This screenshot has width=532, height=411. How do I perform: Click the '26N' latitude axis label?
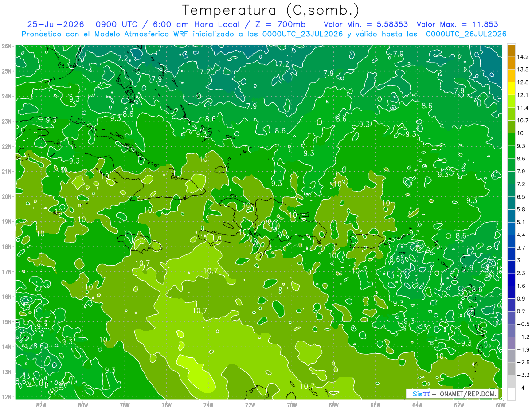click(7, 46)
